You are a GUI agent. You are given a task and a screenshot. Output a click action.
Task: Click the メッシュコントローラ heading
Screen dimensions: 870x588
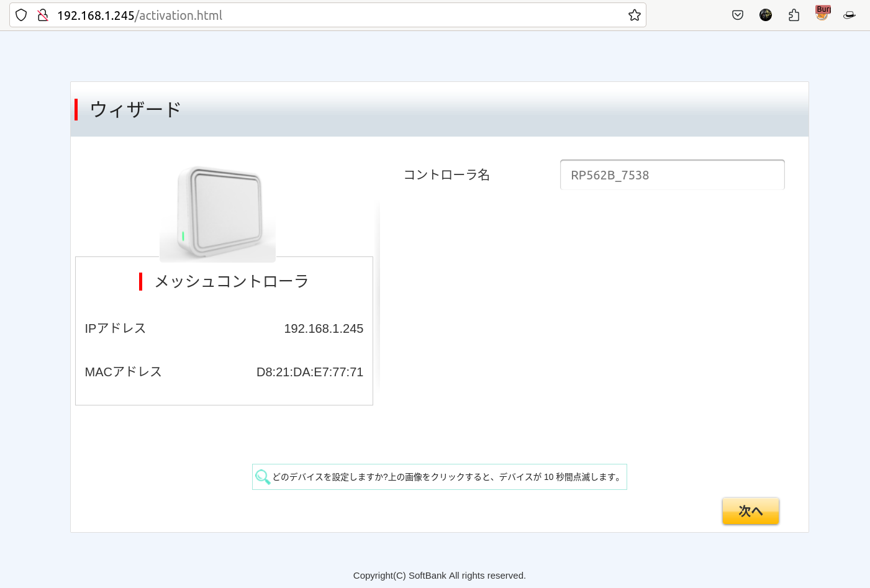[x=231, y=281]
